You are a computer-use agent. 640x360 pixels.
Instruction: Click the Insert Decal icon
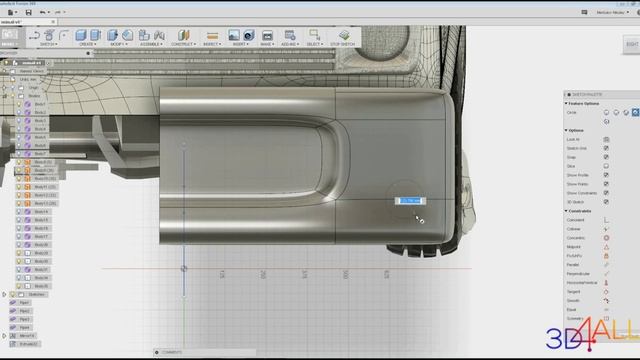249,35
